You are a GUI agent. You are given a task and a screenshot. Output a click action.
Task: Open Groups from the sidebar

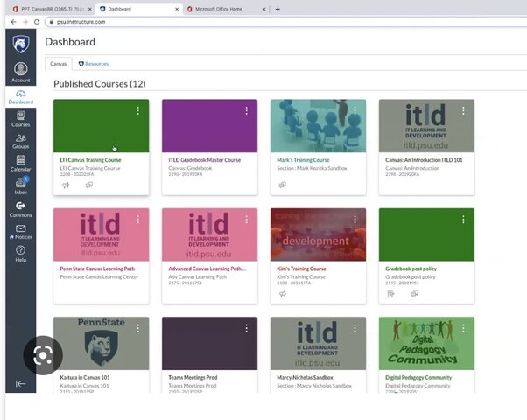tap(20, 142)
